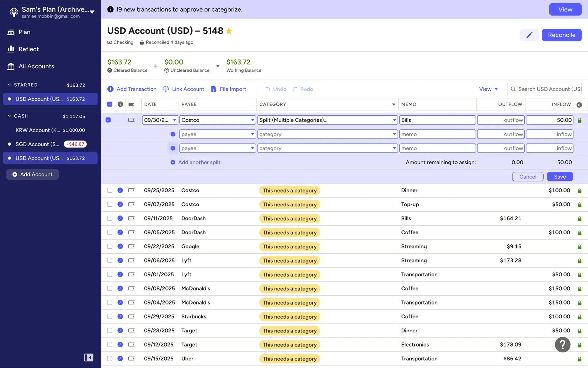
Task: Click the lock icon on Starbucks row
Action: click(579, 317)
